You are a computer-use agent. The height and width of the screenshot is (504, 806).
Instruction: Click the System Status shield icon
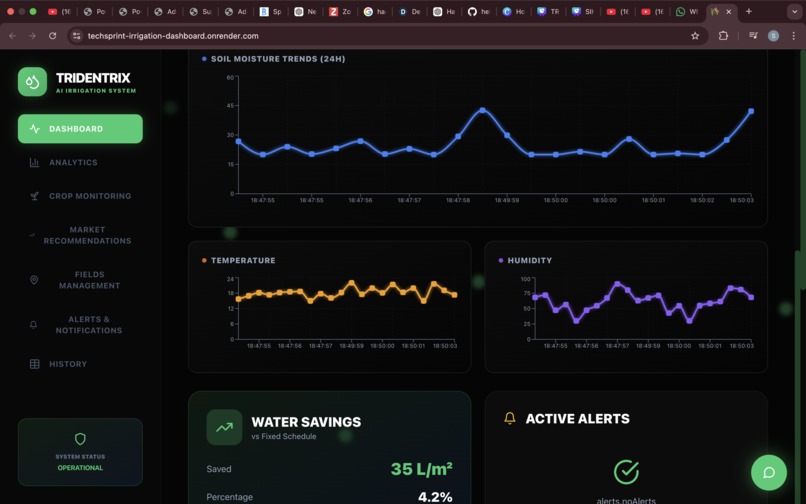80,439
